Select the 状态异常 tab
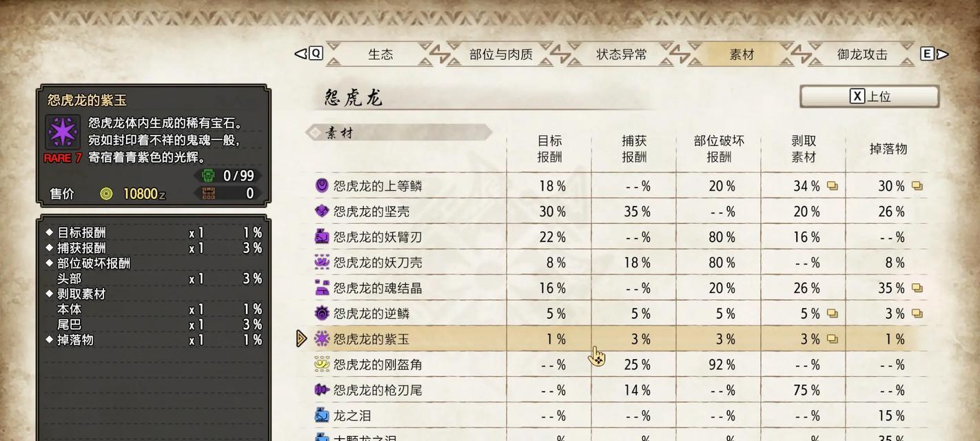 click(622, 54)
